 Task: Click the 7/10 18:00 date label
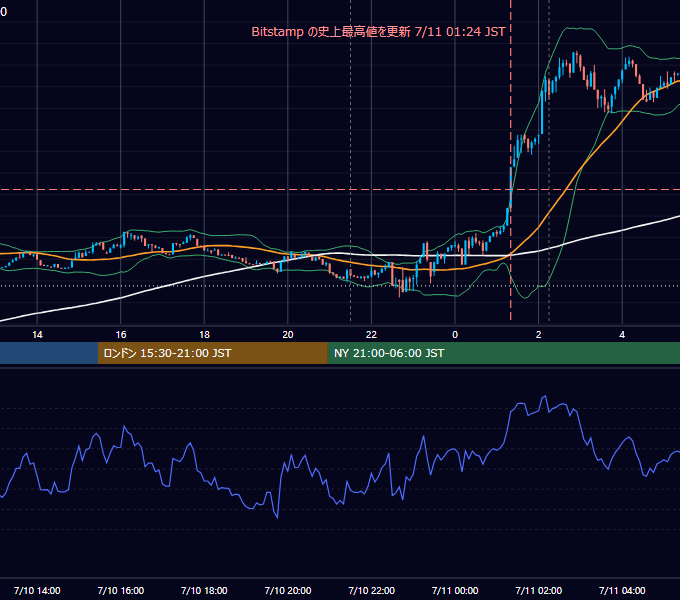pyautogui.click(x=204, y=590)
